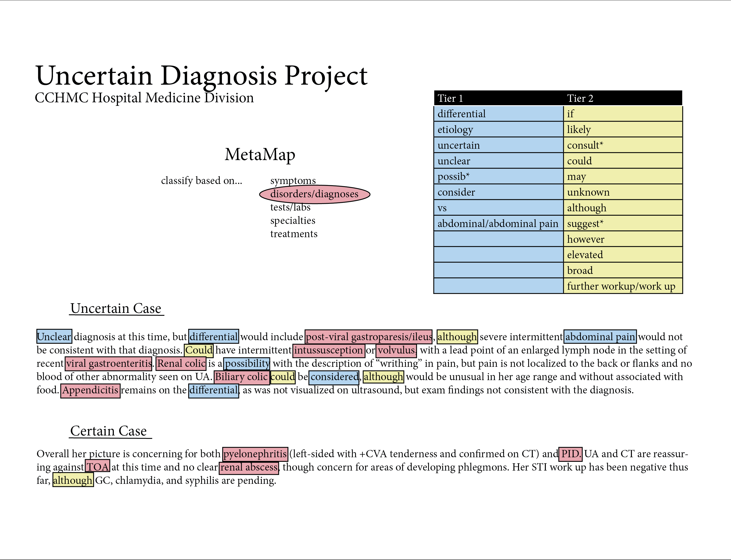Click the 'unclear' table cell
Image resolution: width=731 pixels, height=560 pixels.
click(x=498, y=161)
